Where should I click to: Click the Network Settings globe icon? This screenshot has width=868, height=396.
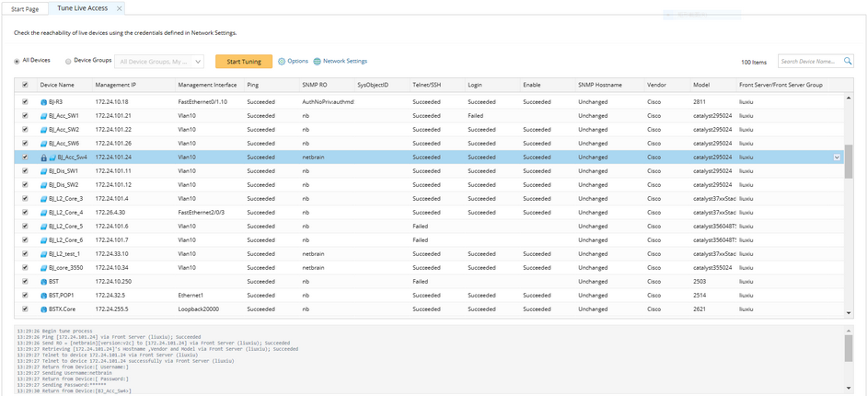click(318, 62)
